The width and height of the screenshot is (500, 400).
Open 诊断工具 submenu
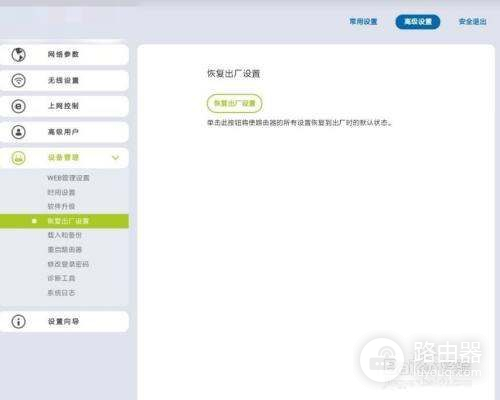tap(61, 278)
